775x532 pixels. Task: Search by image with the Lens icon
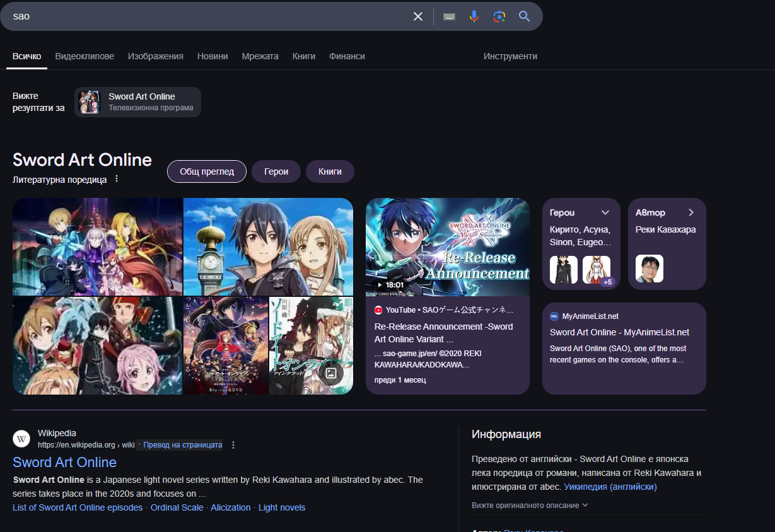point(499,16)
